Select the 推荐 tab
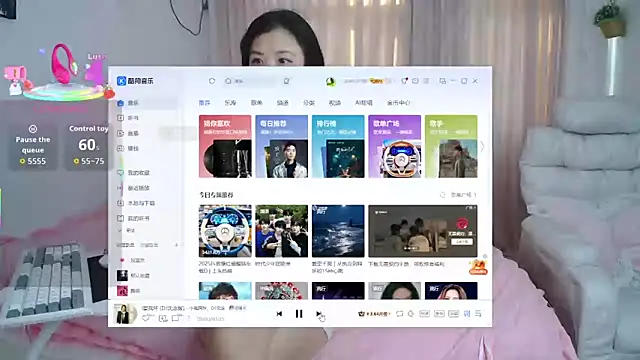The width and height of the screenshot is (640, 360). 204,103
